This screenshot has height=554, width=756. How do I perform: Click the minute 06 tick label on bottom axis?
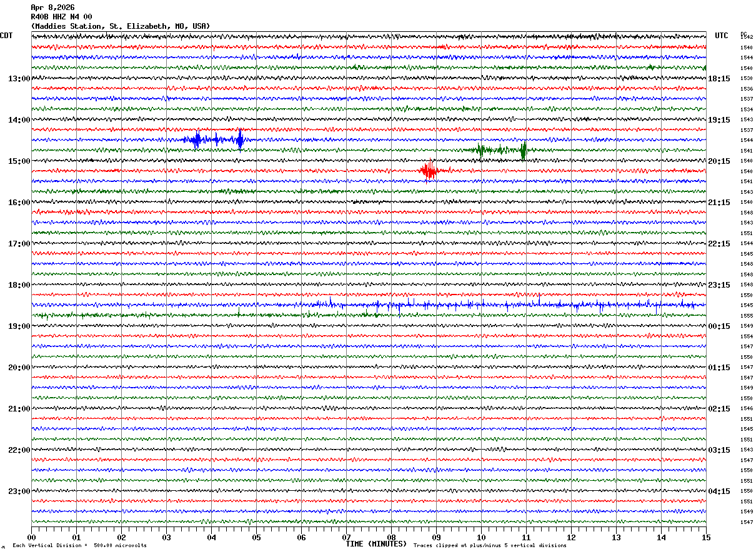301,537
